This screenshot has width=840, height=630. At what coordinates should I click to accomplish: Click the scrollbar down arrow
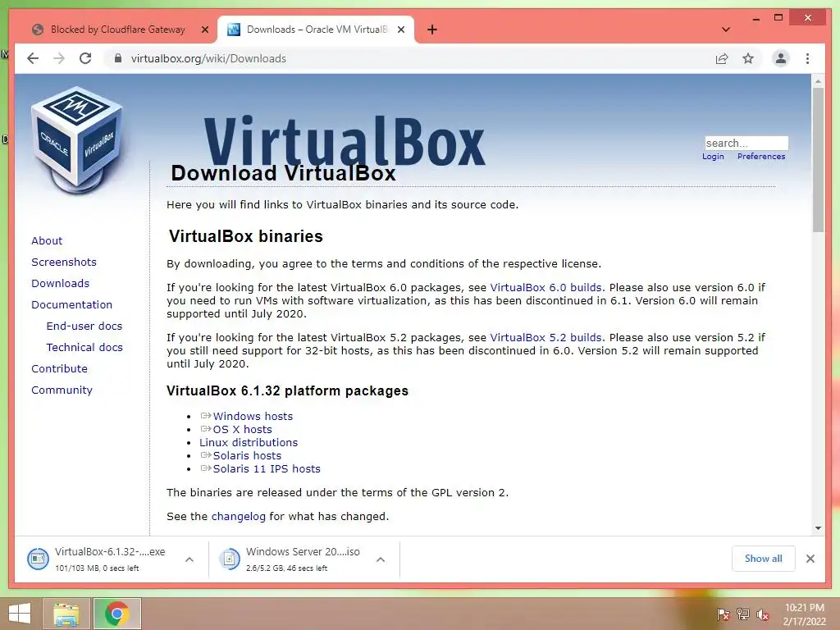[x=818, y=528]
